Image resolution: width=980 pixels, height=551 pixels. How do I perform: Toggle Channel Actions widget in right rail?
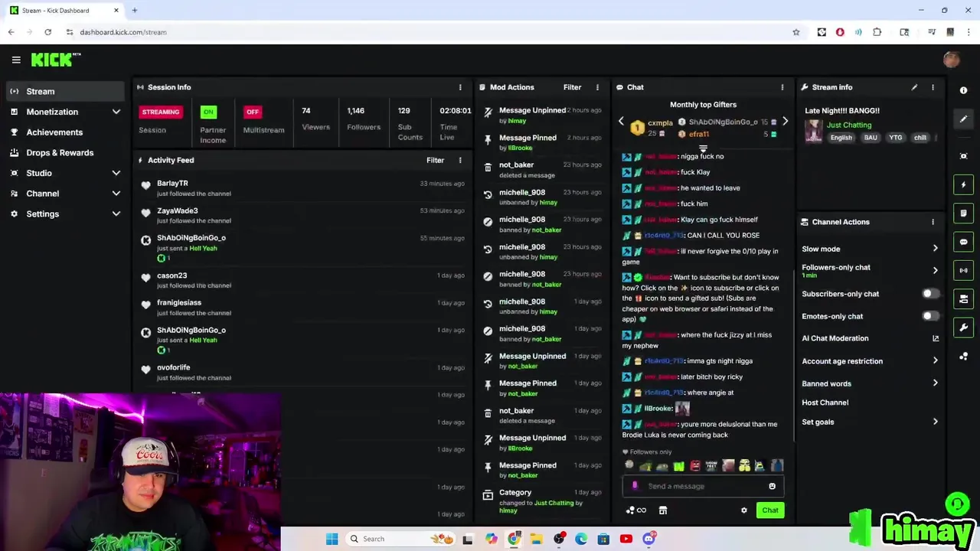[x=963, y=299]
